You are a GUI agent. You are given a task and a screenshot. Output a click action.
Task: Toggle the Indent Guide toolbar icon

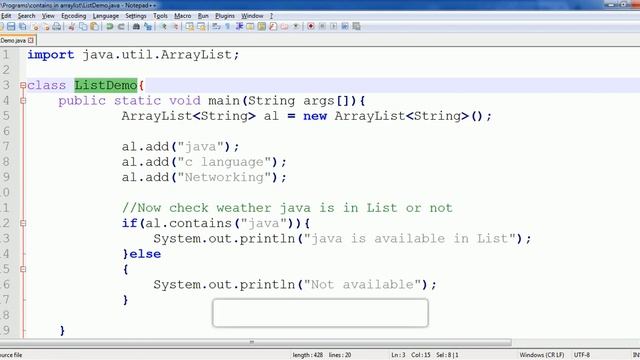coord(239,27)
